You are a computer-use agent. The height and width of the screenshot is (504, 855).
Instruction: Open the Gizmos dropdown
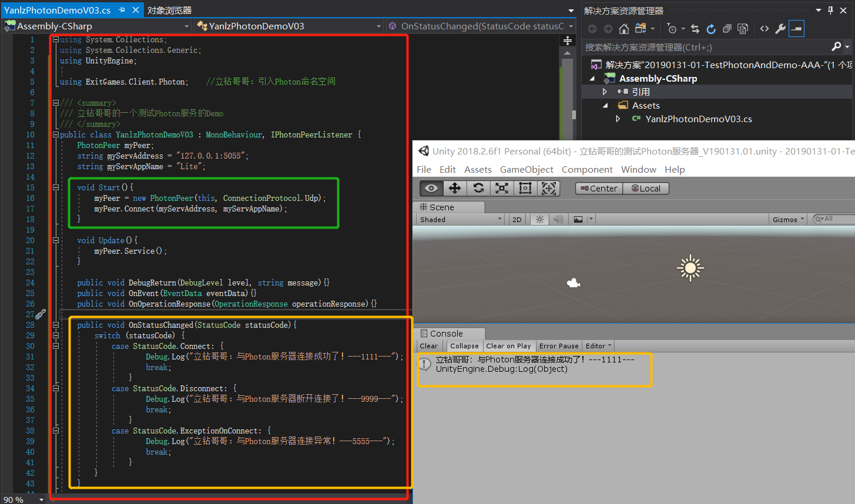788,219
